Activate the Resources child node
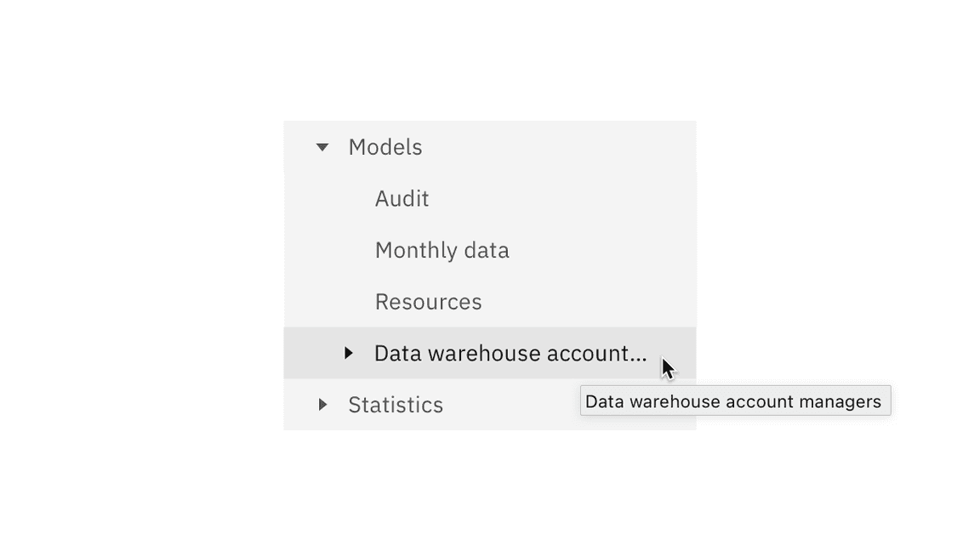 point(428,302)
